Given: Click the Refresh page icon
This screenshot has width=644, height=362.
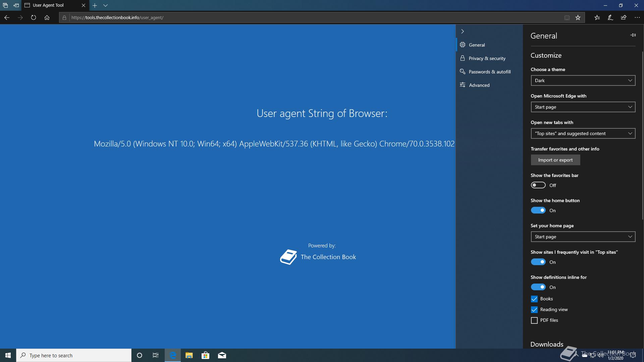Looking at the screenshot, I should (33, 17).
